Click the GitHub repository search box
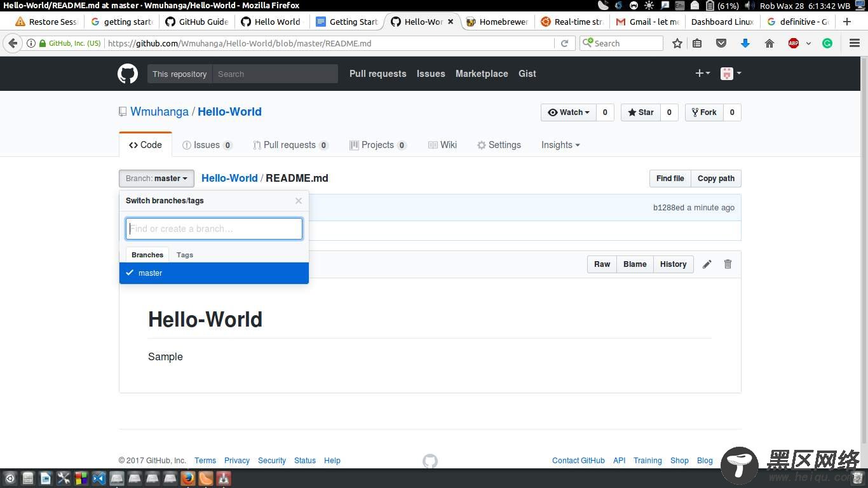 pos(275,74)
